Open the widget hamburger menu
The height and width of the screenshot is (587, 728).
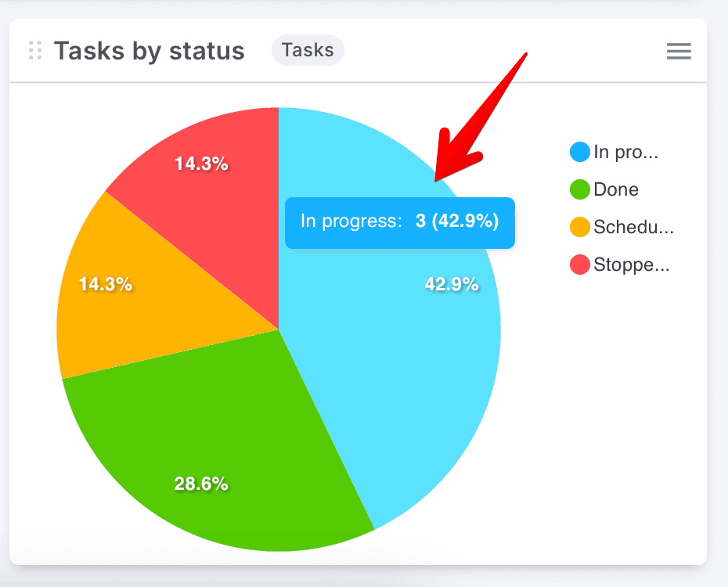tap(679, 52)
